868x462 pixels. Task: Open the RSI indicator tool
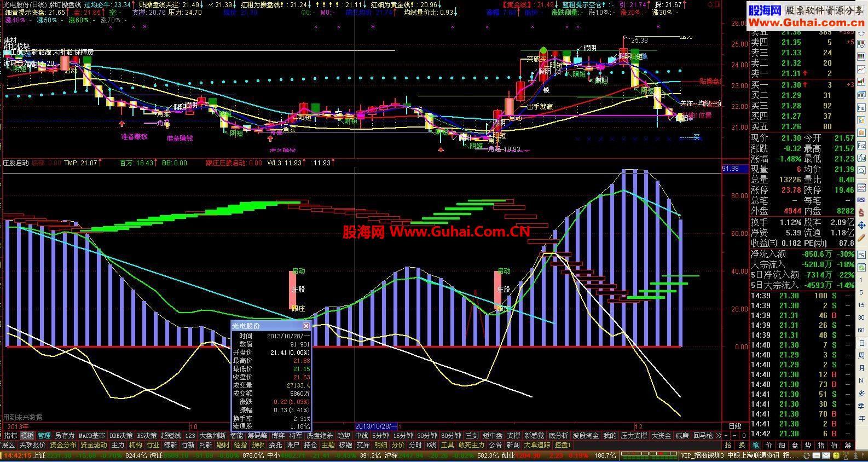click(x=861, y=200)
